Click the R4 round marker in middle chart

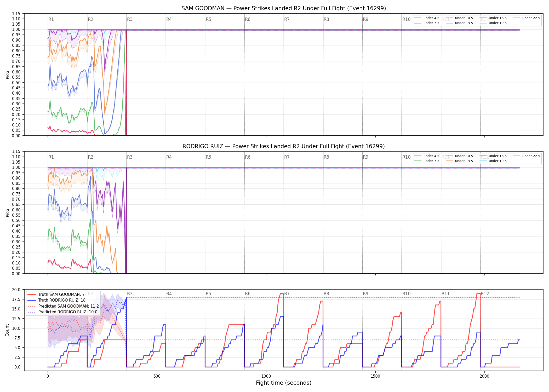pos(169,157)
